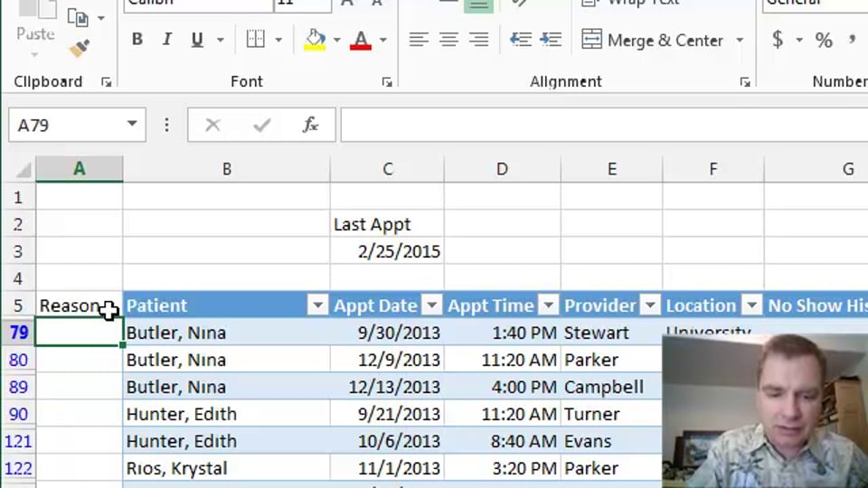Viewport: 868px width, 488px height.
Task: Select Format Painter brush
Action: coord(80,48)
